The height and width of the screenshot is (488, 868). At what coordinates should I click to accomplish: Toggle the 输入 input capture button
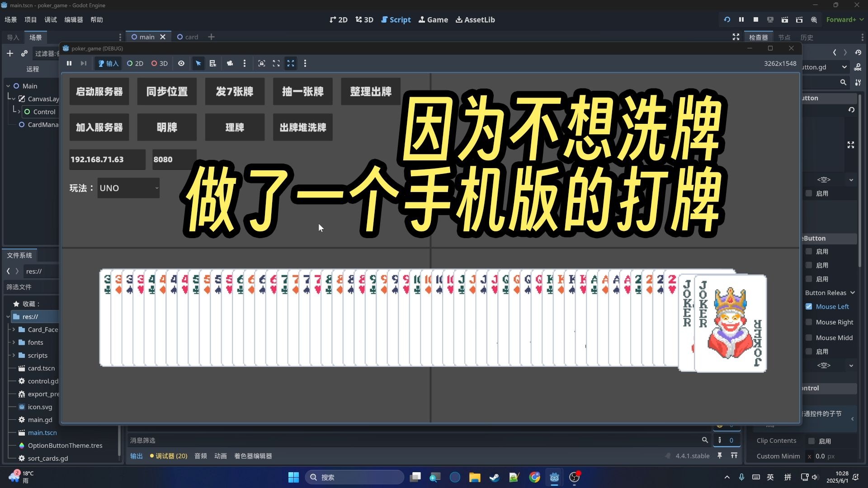tap(108, 63)
